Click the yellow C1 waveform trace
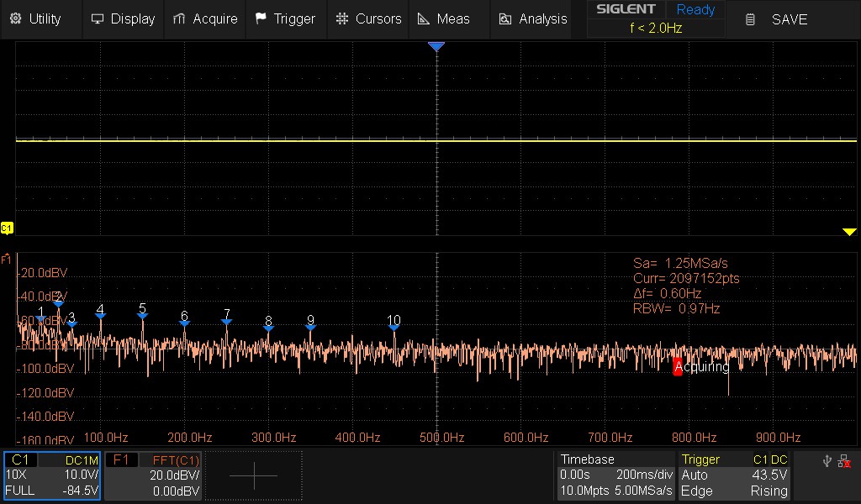 (436, 140)
